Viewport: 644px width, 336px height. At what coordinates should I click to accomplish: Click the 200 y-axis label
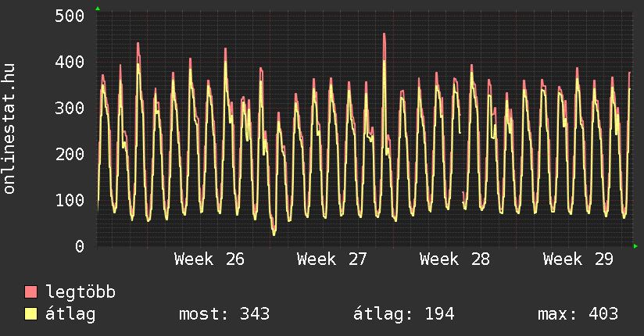[70, 154]
